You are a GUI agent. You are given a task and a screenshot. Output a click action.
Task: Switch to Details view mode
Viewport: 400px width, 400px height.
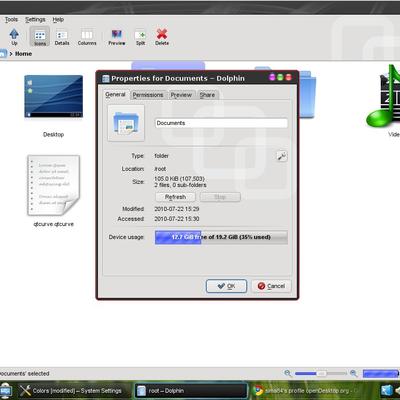click(62, 37)
